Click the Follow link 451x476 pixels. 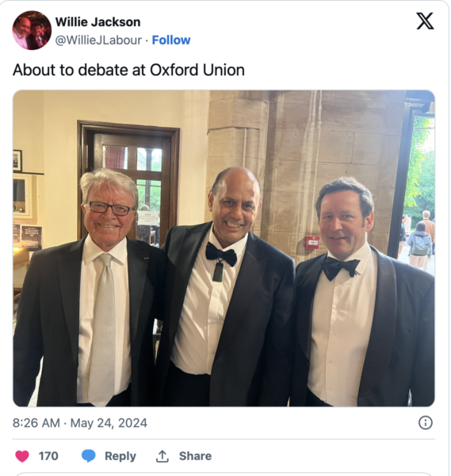click(171, 40)
